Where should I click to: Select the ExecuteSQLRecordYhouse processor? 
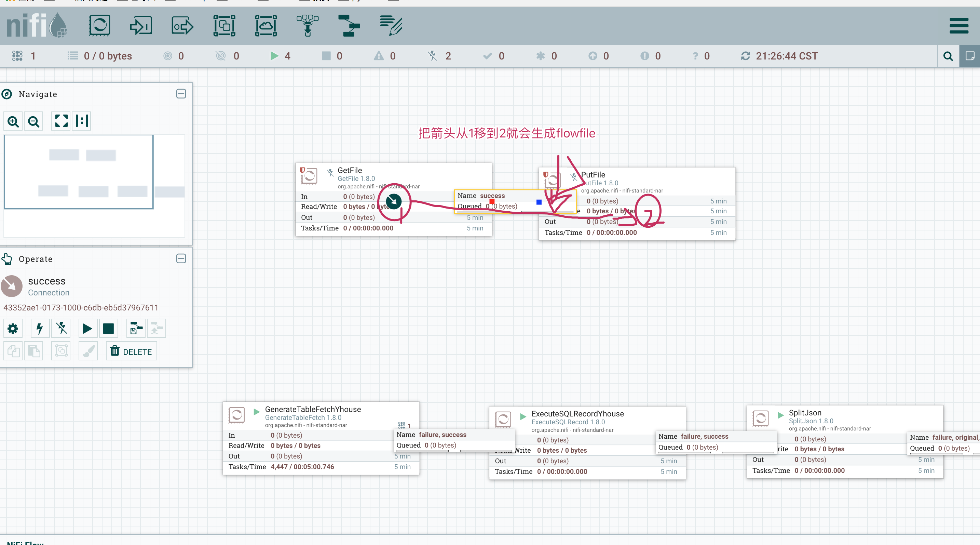tap(587, 443)
